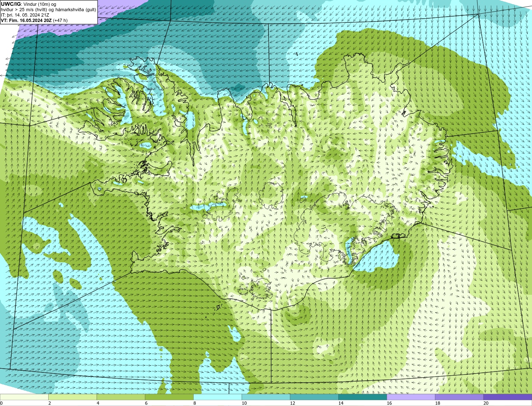Click the light lavender 16–18 m/s legend swatch
This screenshot has height=406, width=532.
[411, 397]
